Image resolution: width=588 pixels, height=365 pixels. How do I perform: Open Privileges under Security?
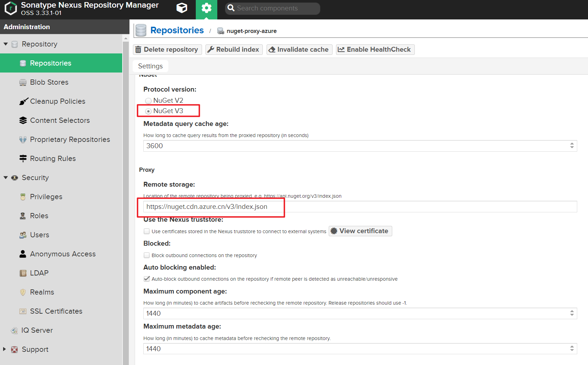click(x=61, y=197)
